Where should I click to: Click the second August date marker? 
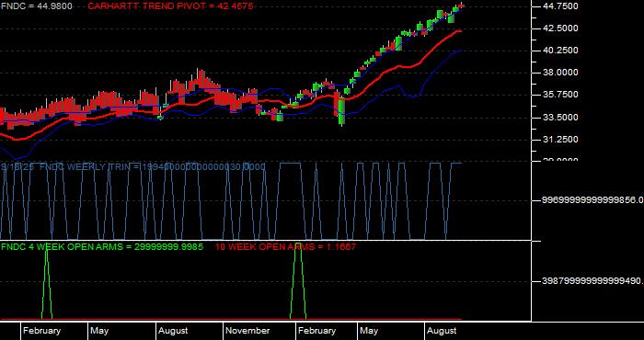click(x=442, y=331)
